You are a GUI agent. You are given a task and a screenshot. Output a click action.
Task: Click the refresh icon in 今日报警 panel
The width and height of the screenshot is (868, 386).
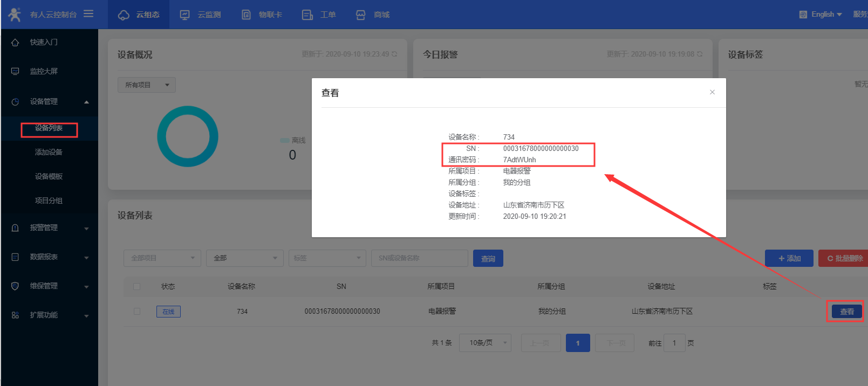coord(700,54)
